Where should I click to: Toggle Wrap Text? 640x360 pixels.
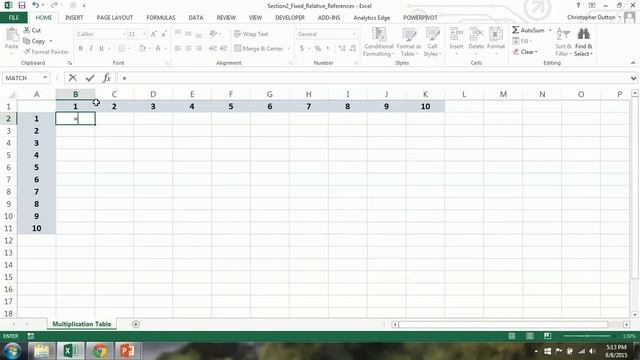[251, 34]
